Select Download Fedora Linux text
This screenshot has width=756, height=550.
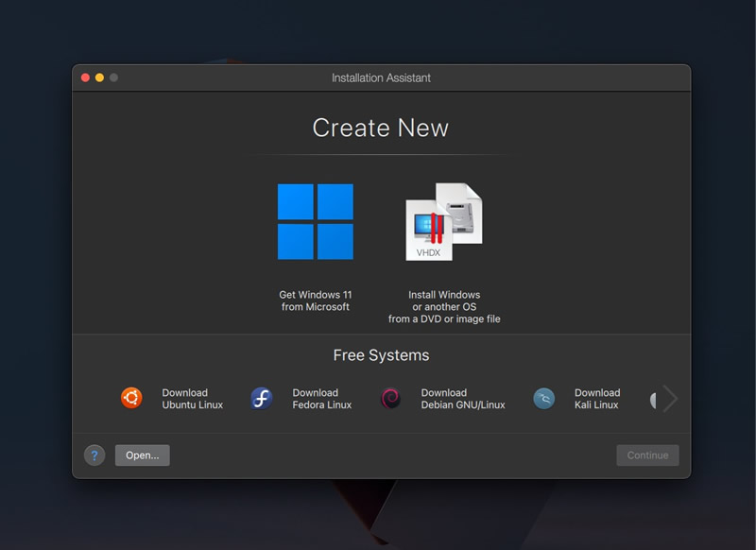coord(322,399)
